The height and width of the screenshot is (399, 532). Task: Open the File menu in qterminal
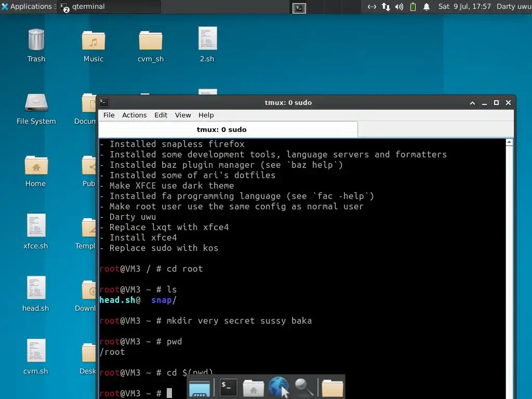[x=109, y=115]
